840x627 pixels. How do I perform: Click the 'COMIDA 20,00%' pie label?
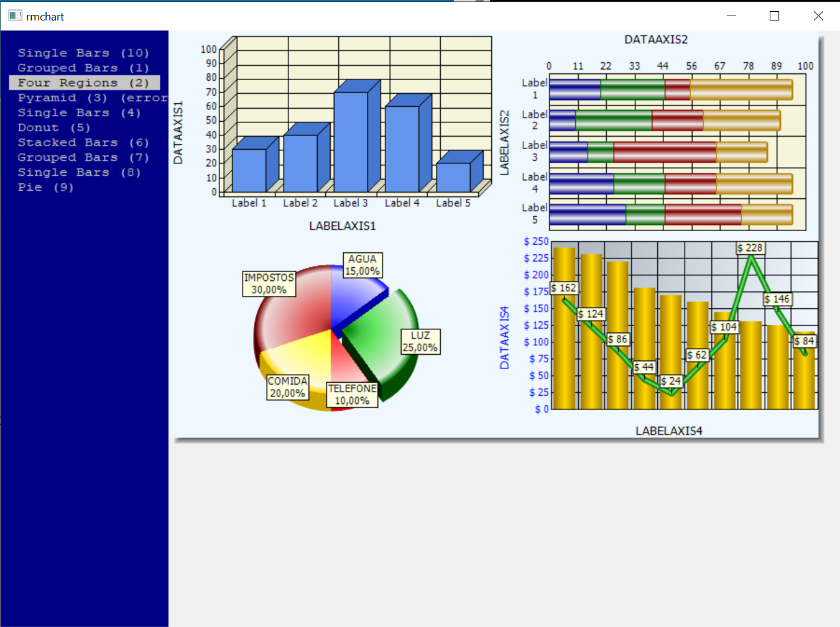287,387
